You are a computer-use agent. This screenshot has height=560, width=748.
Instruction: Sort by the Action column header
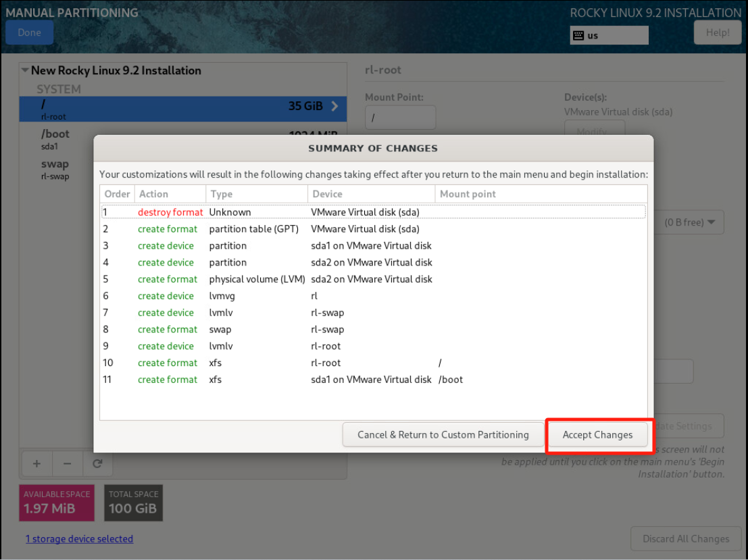point(170,194)
